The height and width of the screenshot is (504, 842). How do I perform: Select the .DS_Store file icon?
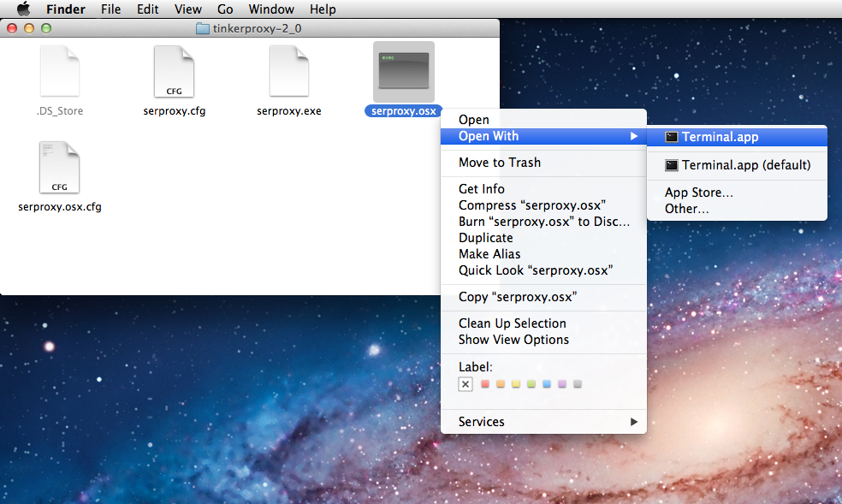60,71
